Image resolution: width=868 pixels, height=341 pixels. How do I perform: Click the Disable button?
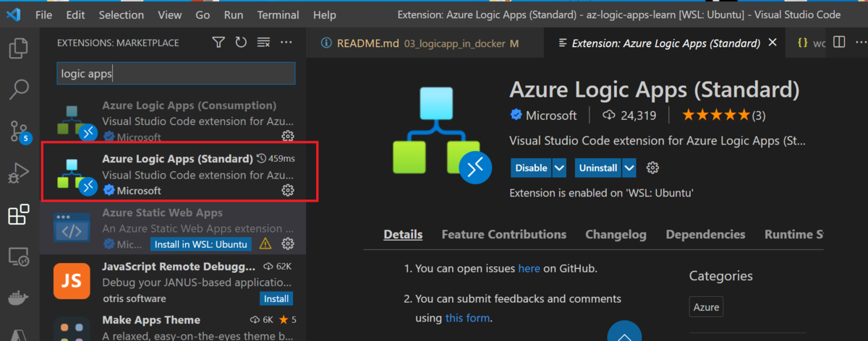tap(531, 168)
